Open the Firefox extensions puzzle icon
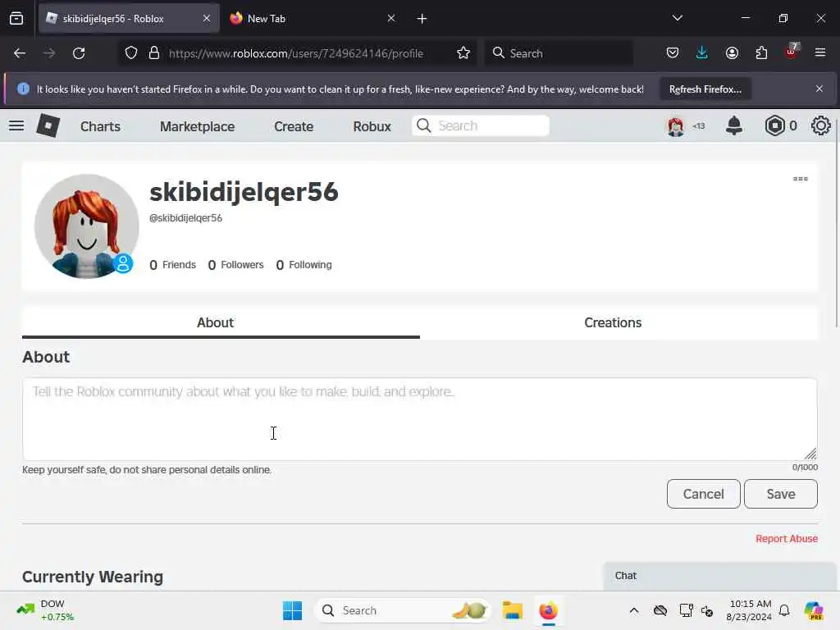Viewport: 840px width, 630px height. coord(761,53)
